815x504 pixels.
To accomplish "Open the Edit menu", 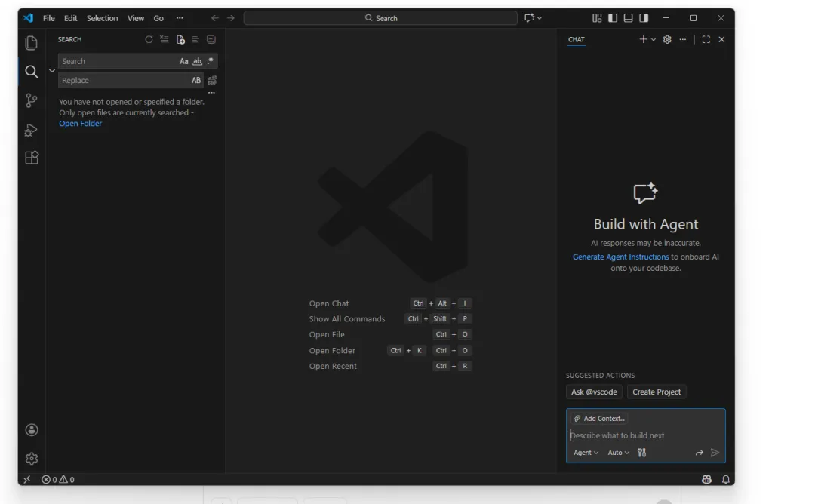I will (x=71, y=18).
